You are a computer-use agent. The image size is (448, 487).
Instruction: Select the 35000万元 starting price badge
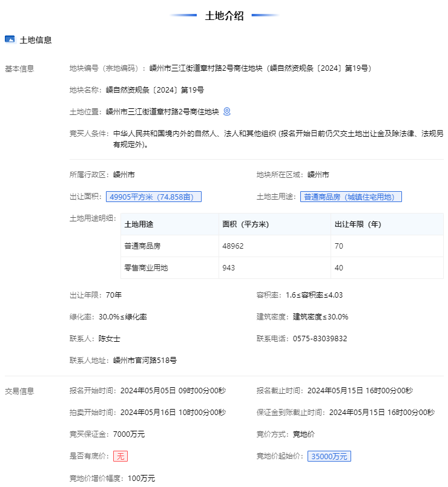pyautogui.click(x=329, y=456)
